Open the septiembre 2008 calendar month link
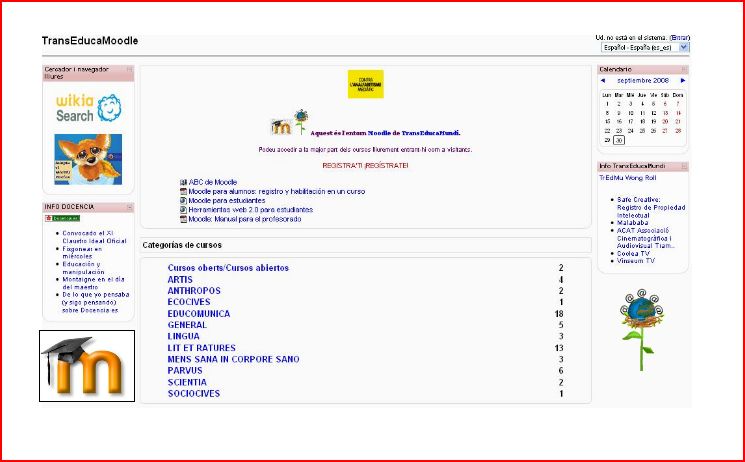Image resolution: width=745 pixels, height=462 pixels. tap(642, 80)
